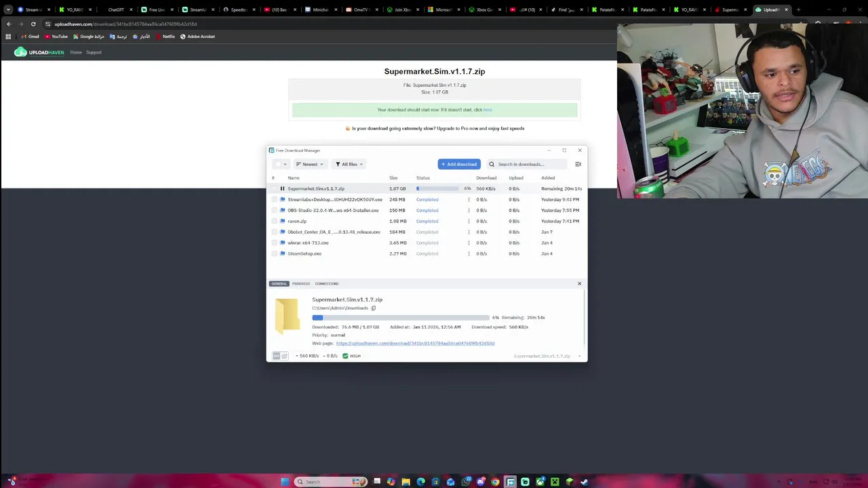
Task: Open more options for raven.zip download
Action: click(469, 221)
